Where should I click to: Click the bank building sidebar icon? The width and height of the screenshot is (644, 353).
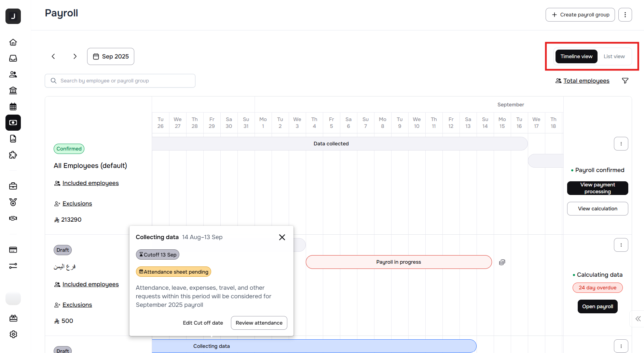point(13,90)
